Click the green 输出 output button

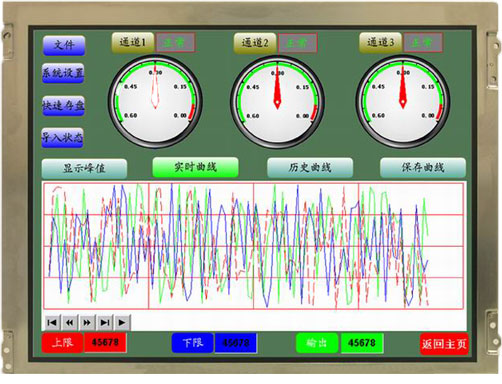click(x=317, y=343)
